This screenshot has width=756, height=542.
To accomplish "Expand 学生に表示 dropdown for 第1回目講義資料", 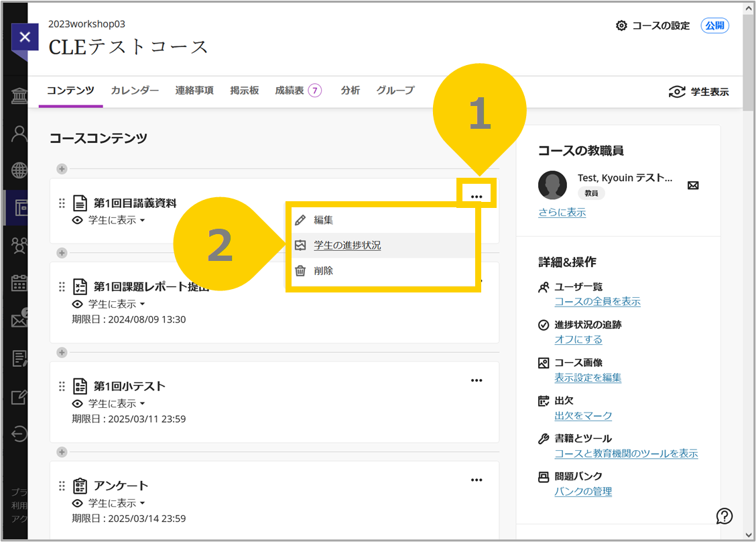I will tap(117, 221).
